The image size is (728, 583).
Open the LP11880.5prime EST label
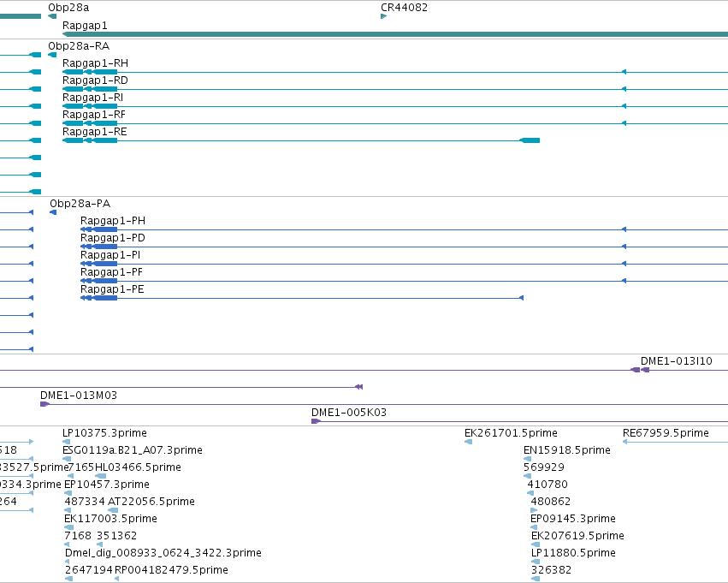[573, 553]
